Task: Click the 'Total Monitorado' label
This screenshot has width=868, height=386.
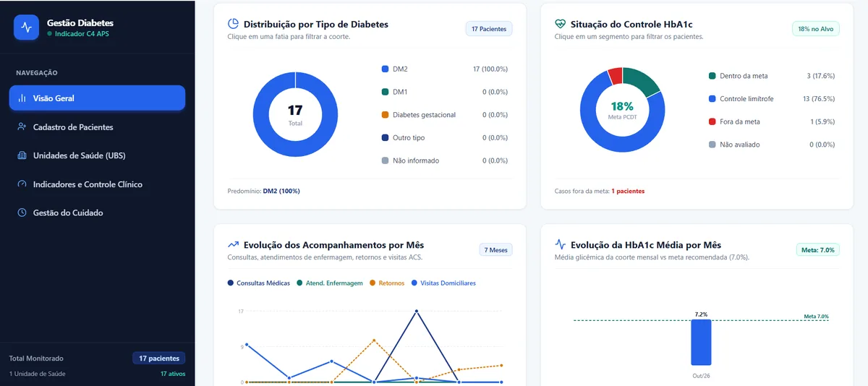Action: point(36,359)
